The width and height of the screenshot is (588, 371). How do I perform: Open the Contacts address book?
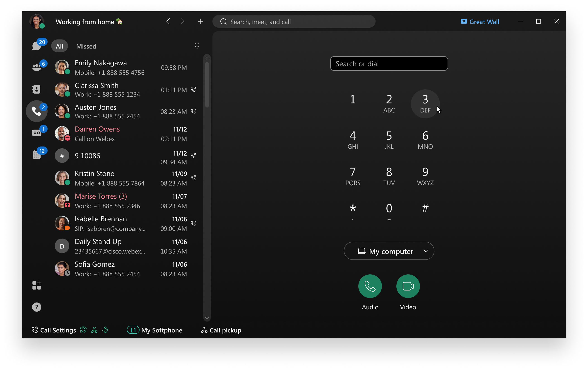point(36,89)
